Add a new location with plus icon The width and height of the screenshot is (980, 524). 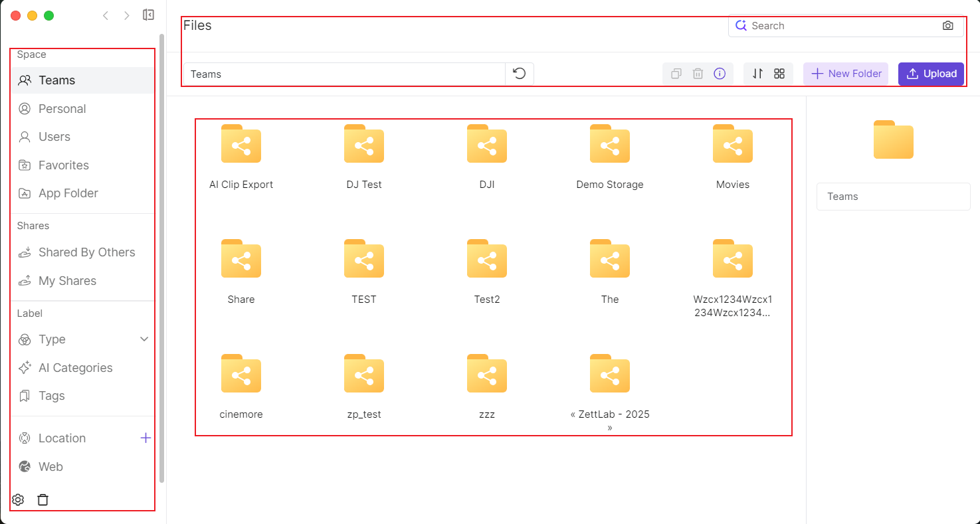click(146, 438)
